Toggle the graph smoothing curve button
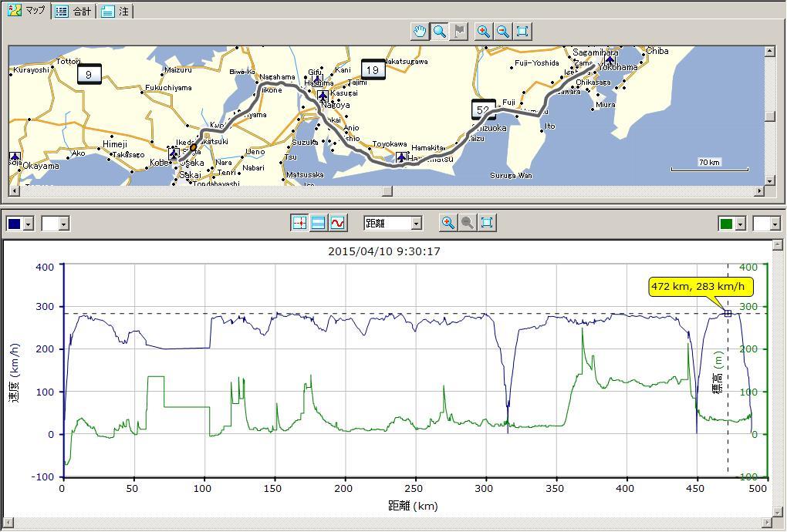Viewport: 787px width, 532px height. point(338,223)
